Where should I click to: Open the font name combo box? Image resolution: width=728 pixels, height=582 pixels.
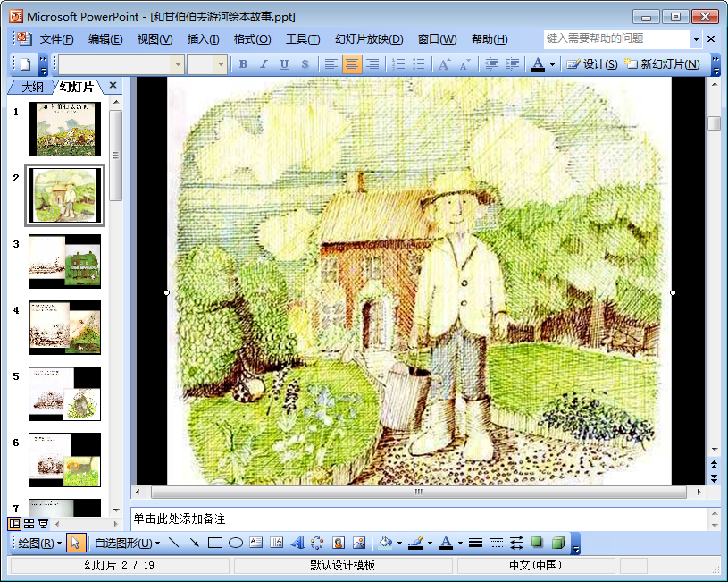(121, 64)
